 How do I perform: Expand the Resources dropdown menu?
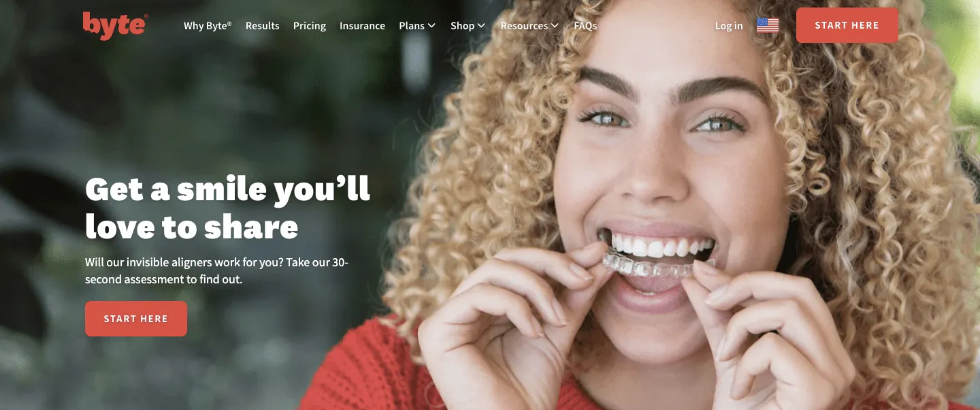click(529, 26)
